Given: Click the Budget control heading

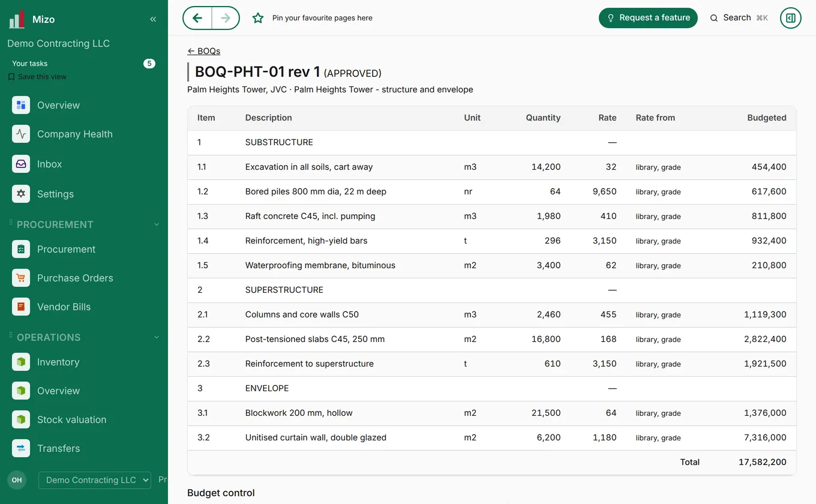Looking at the screenshot, I should (221, 493).
